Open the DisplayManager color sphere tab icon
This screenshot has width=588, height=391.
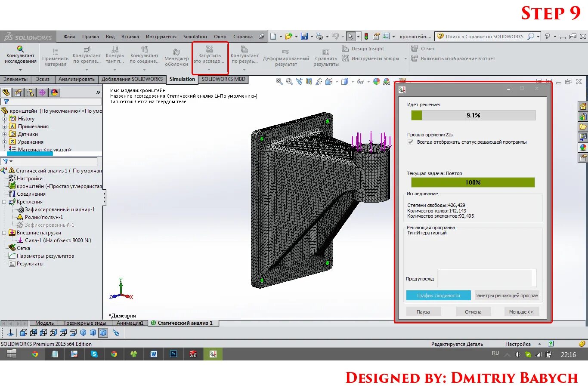(x=54, y=92)
